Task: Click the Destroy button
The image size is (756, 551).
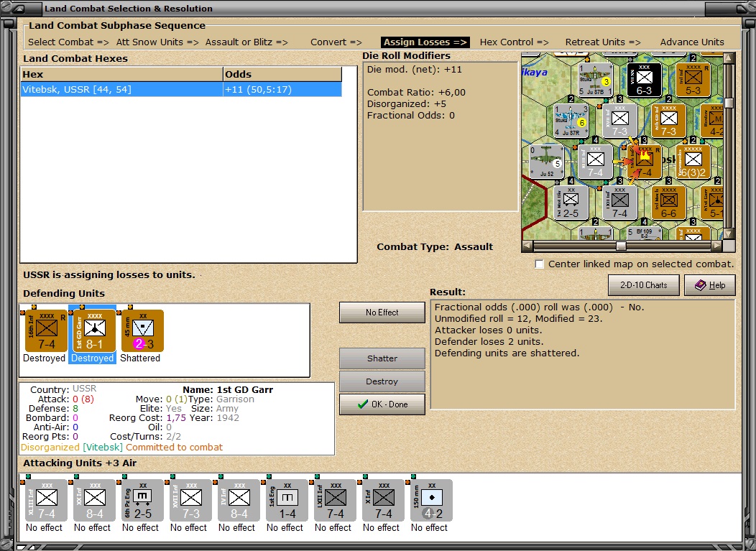Action: [x=382, y=381]
